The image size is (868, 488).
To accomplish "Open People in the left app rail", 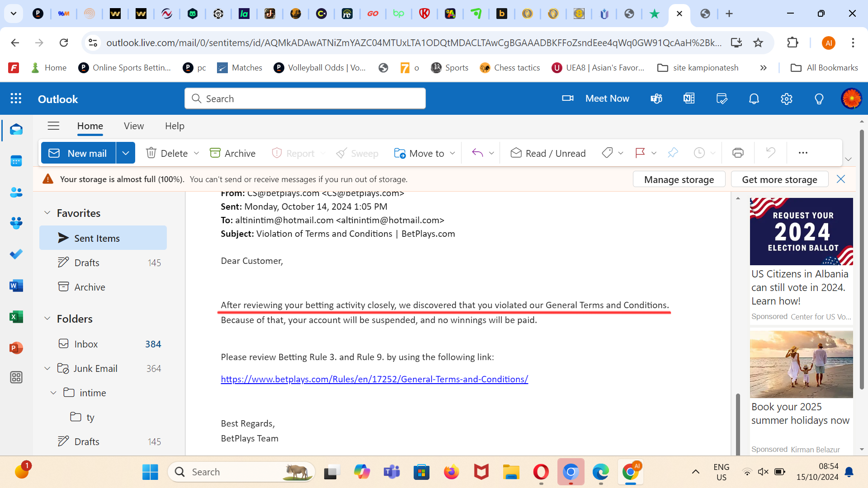I will tap(16, 192).
